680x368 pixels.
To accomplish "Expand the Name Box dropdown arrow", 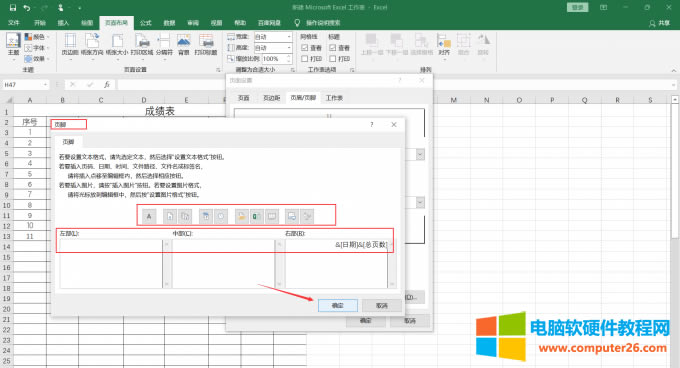I will (45, 85).
